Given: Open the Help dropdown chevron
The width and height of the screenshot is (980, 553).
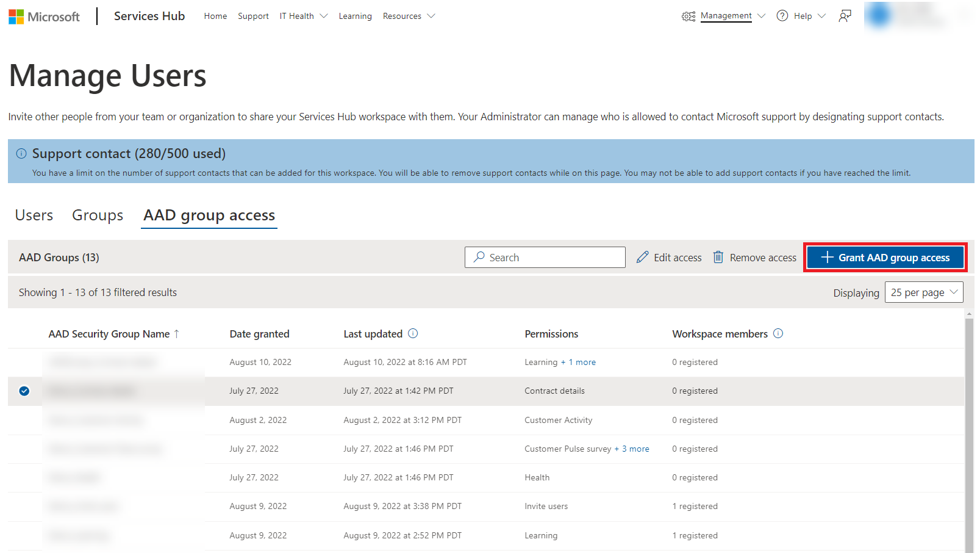Looking at the screenshot, I should coord(821,16).
